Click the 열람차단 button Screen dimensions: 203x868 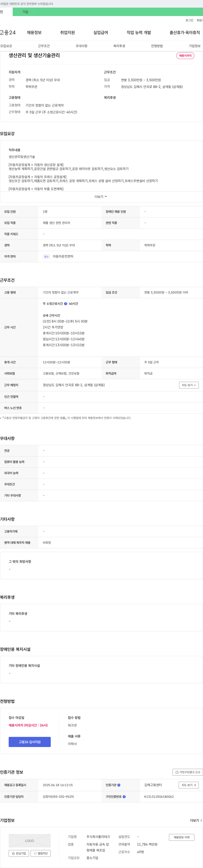(41, 853)
